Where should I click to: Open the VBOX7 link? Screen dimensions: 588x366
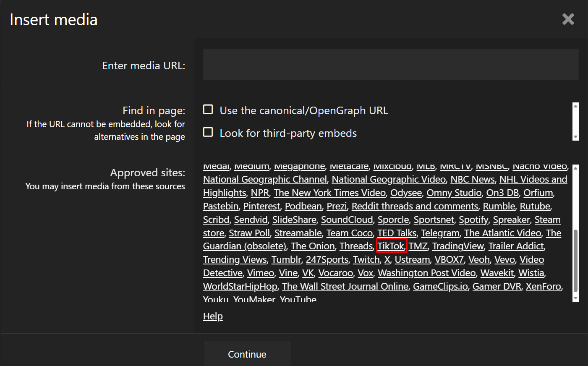449,260
